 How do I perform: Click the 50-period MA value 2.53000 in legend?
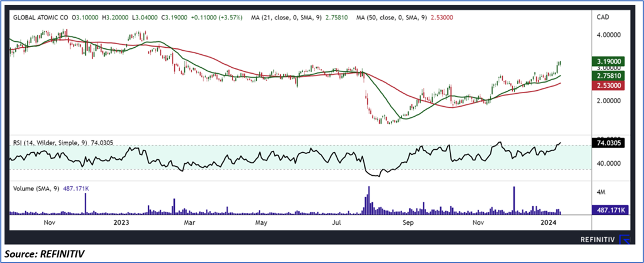pyautogui.click(x=441, y=18)
